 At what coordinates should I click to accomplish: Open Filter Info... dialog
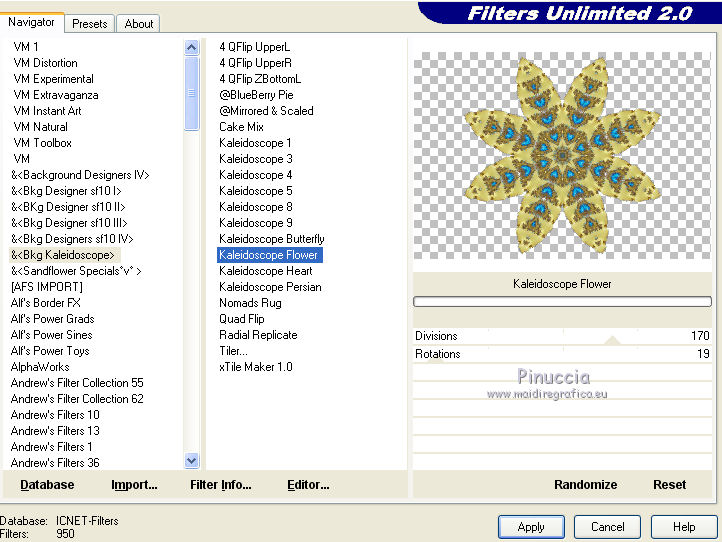point(221,484)
